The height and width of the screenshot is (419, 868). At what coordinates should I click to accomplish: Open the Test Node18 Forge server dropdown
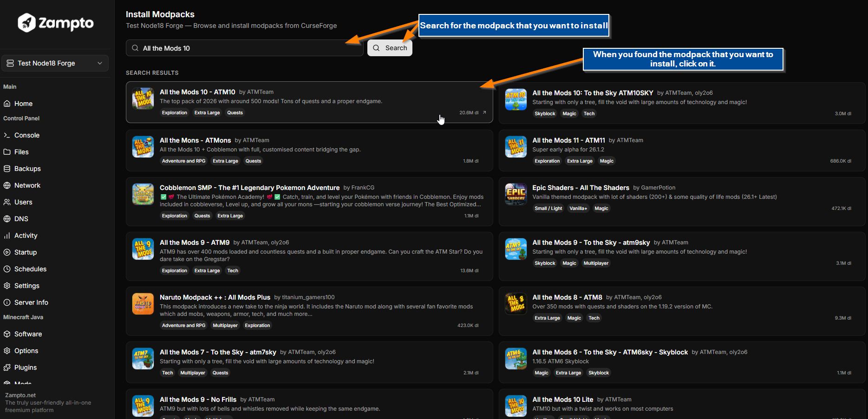point(55,63)
